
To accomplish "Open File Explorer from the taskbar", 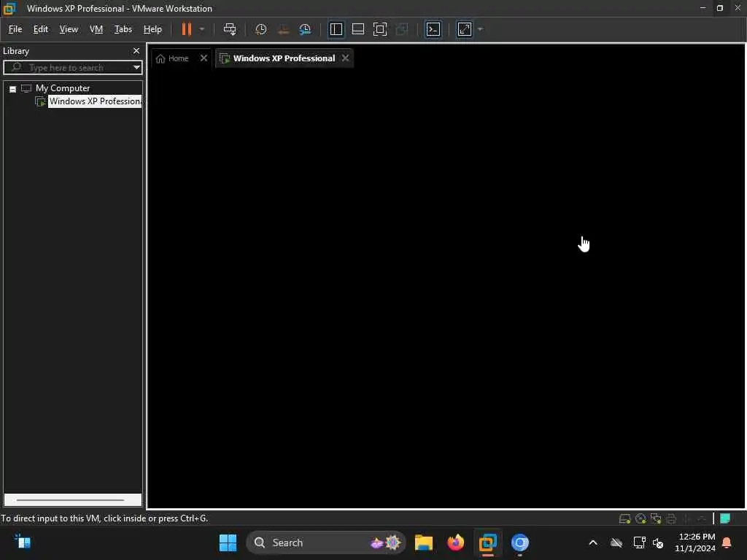I will (x=424, y=542).
